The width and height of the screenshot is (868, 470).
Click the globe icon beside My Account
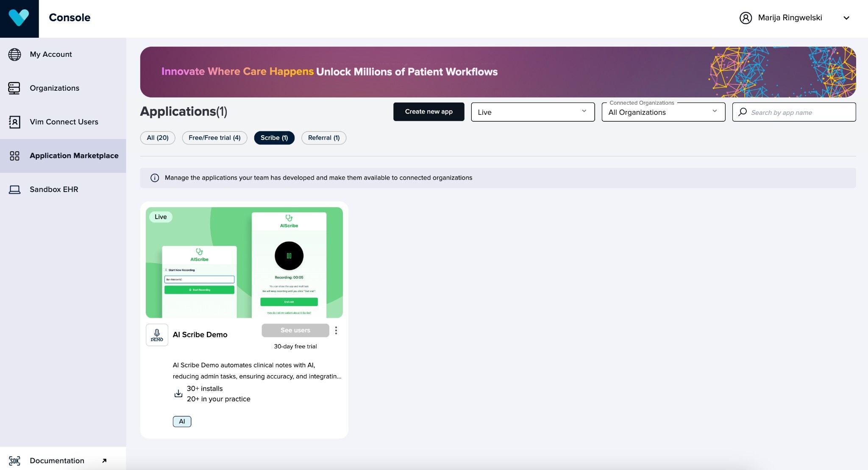(x=14, y=54)
